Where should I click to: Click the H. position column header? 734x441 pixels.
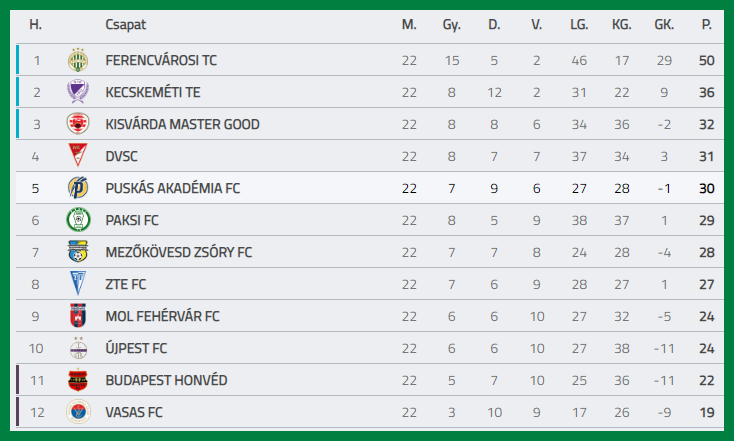(x=36, y=24)
